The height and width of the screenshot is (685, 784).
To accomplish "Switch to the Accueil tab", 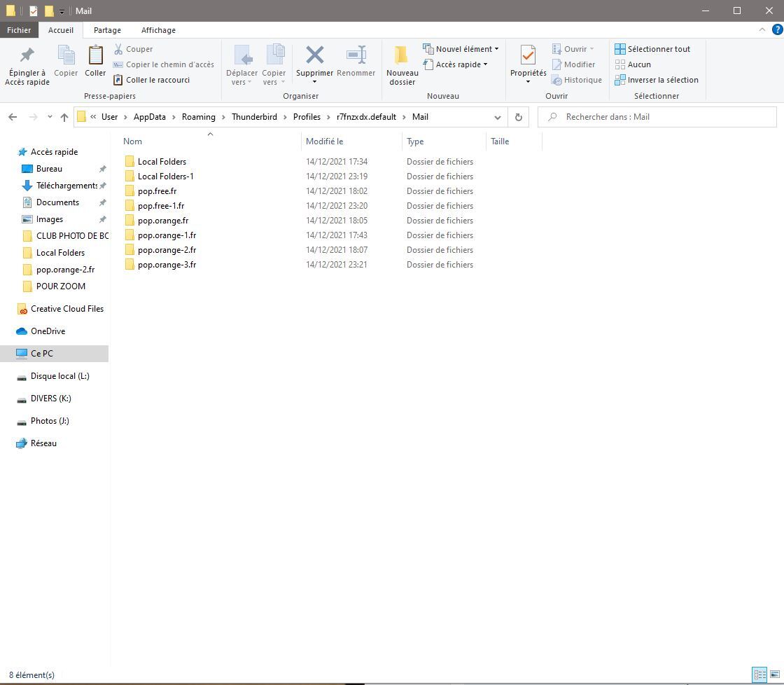I will [61, 30].
